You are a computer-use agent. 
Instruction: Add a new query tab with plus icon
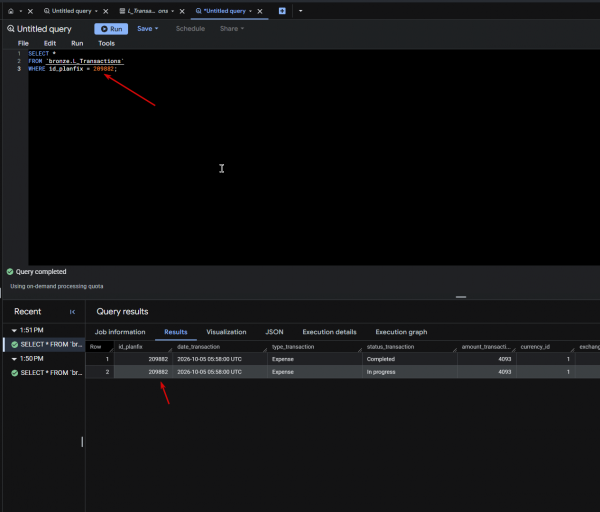pos(282,11)
